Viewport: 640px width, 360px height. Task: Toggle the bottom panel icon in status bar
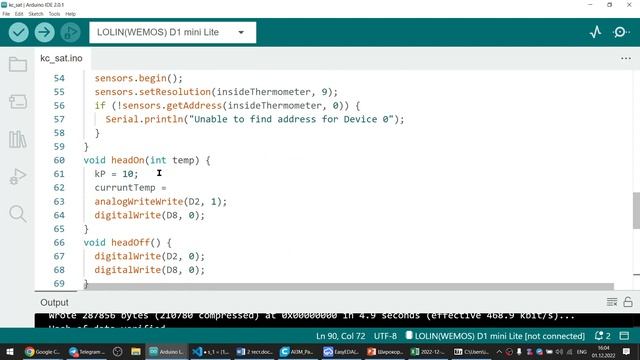[x=624, y=336]
